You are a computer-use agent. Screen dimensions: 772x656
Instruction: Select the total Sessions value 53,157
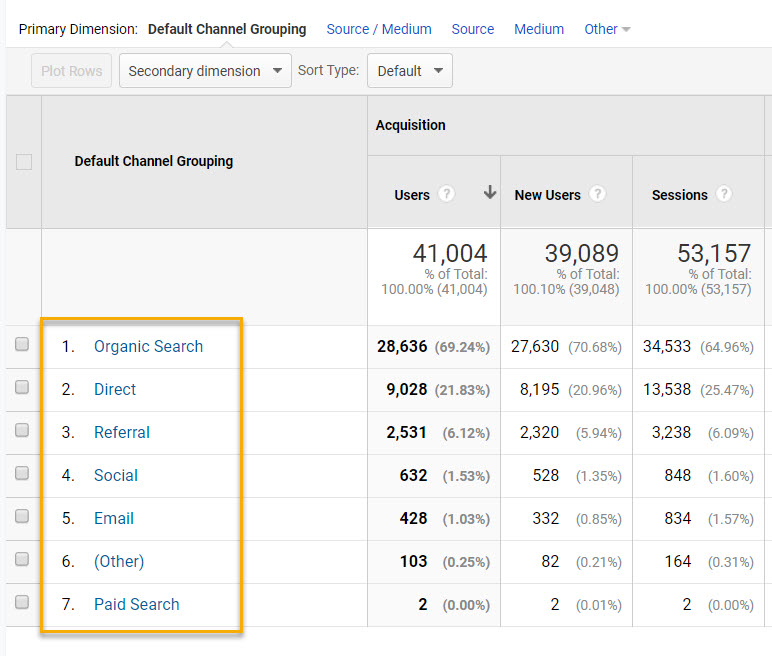click(x=714, y=253)
